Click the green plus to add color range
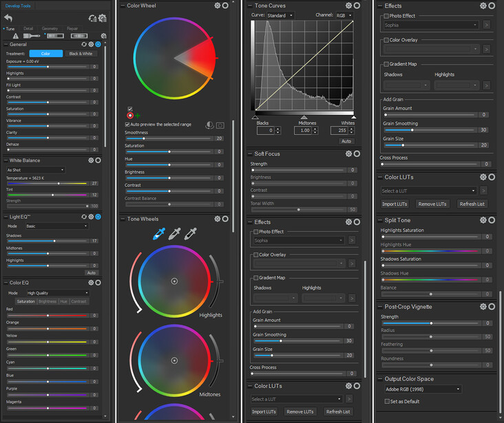This screenshot has height=423, width=504. tap(138, 116)
